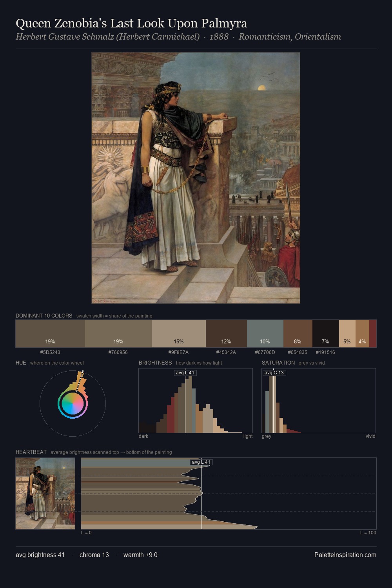
Task: Select the 10% grey-blue swatch #67706D
Action: point(265,334)
